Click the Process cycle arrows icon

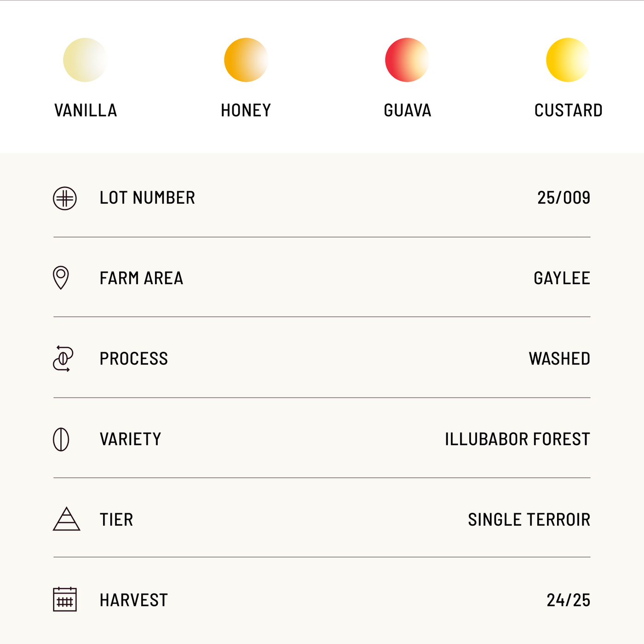[63, 358]
